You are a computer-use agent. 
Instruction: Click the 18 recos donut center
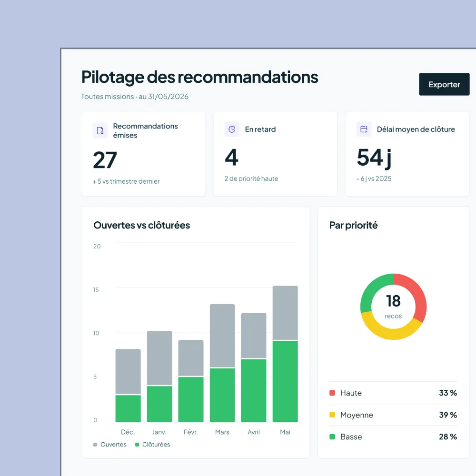[394, 306]
